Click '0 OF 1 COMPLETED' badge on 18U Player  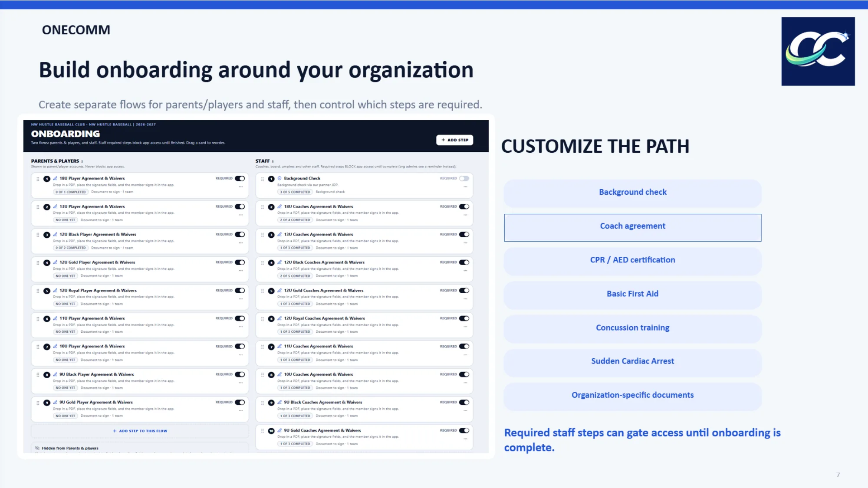pos(71,192)
